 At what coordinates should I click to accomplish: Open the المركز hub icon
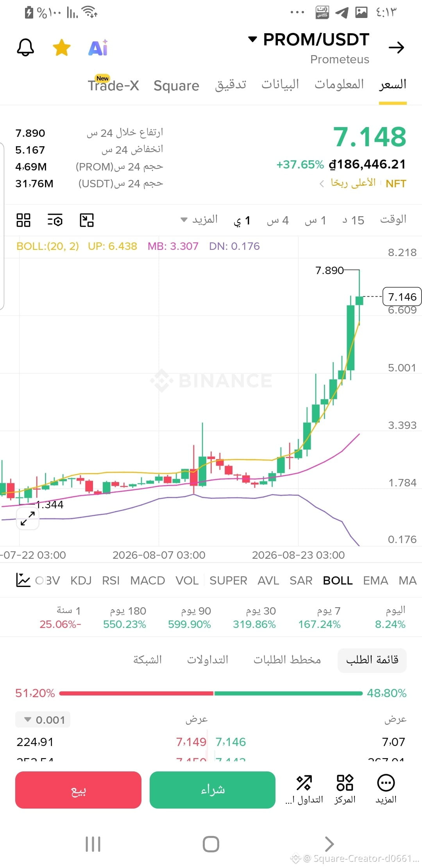click(345, 789)
